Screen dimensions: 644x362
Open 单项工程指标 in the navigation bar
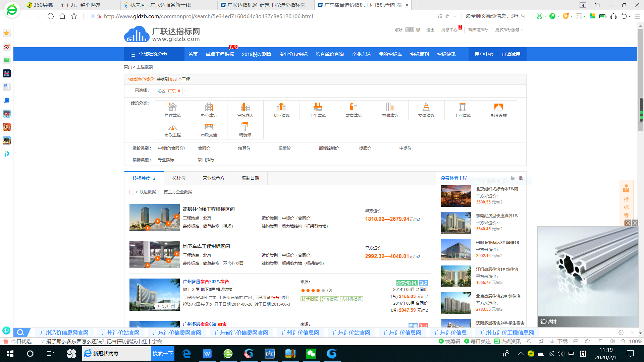click(220, 54)
